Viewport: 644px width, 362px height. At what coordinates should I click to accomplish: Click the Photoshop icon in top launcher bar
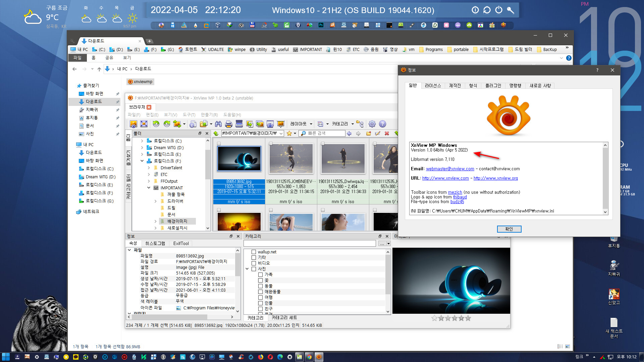click(321, 25)
